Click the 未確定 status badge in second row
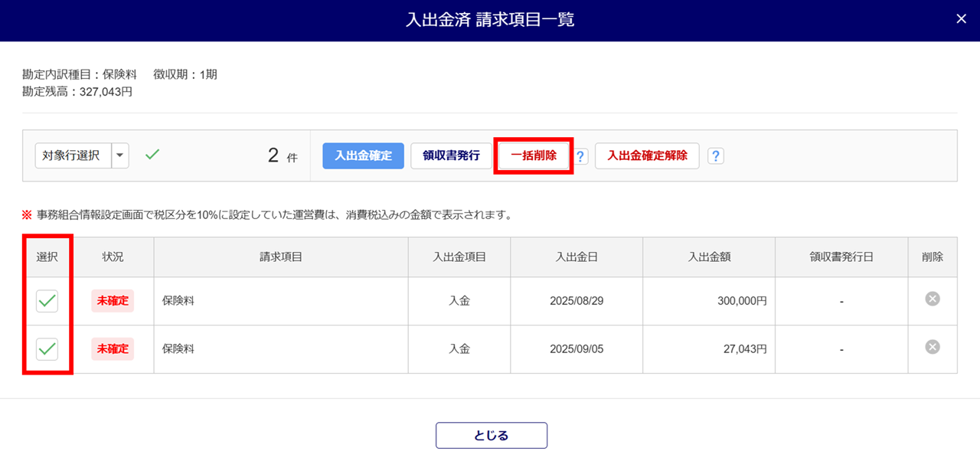This screenshot has width=980, height=471. pos(113,349)
